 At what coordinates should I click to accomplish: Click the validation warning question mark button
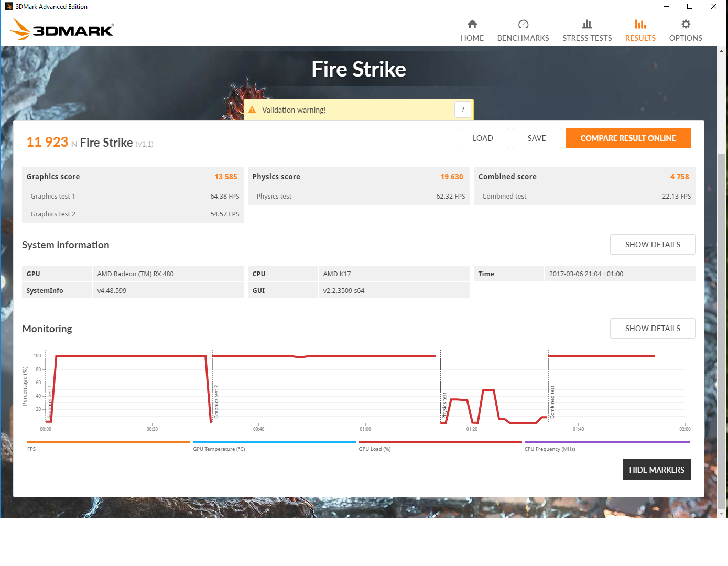coord(463,110)
